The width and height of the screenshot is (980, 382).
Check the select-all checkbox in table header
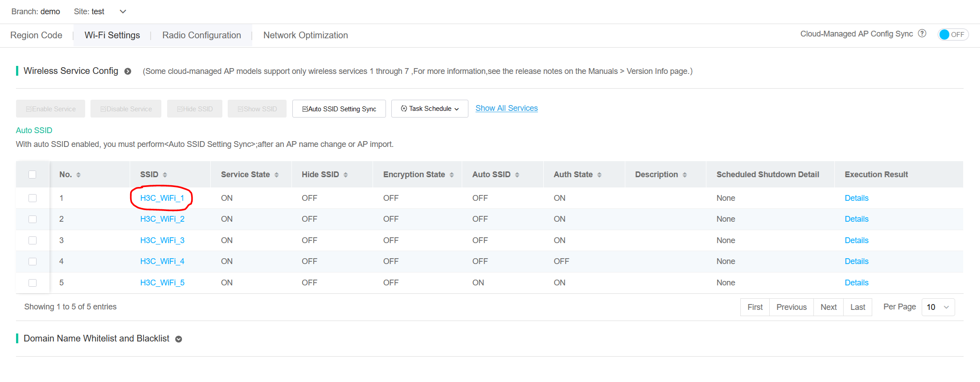click(32, 175)
